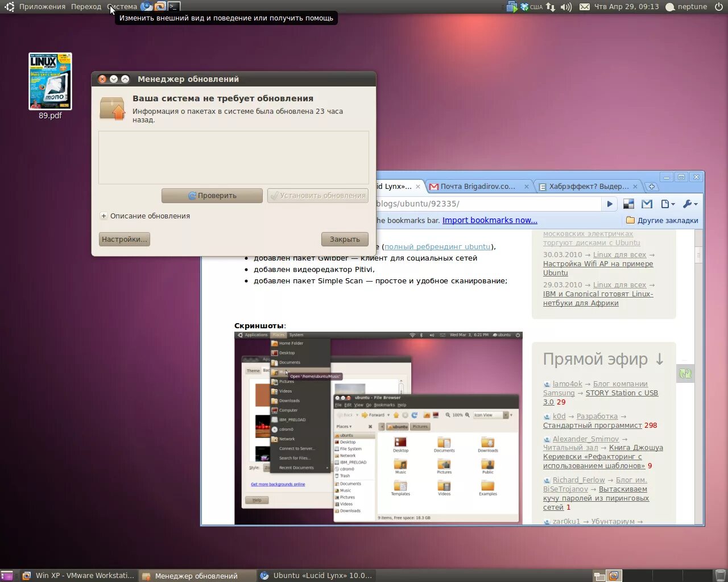Open Richard_Ferlow user link
This screenshot has width=728, height=582.
(x=579, y=480)
